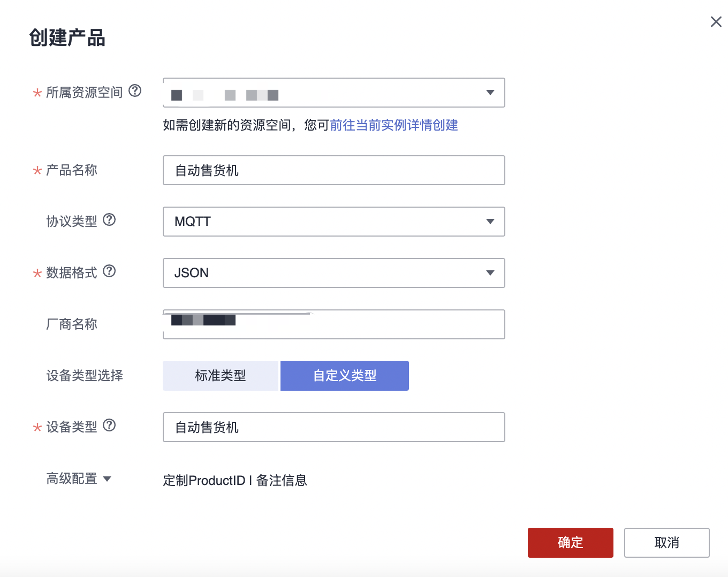
Task: Close the 创建产品 dialog with X
Action: pos(716,22)
